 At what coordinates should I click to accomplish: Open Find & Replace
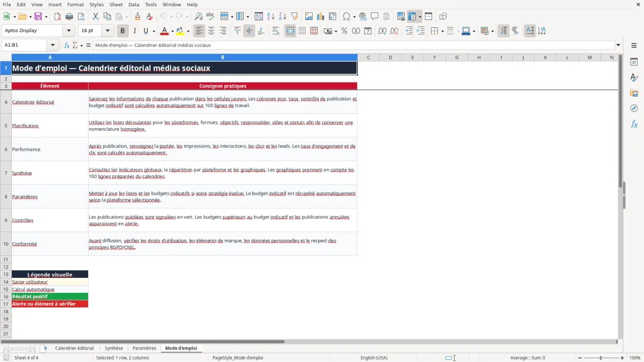pos(198,17)
